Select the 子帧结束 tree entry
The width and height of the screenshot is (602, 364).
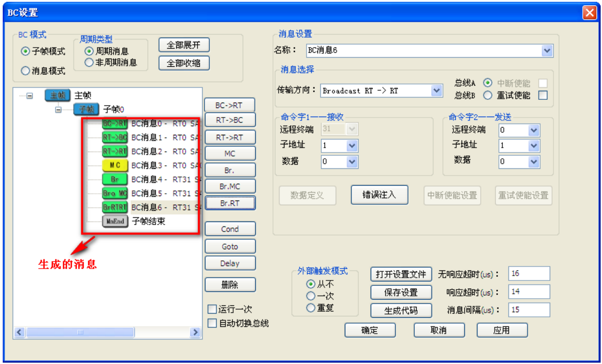(149, 222)
